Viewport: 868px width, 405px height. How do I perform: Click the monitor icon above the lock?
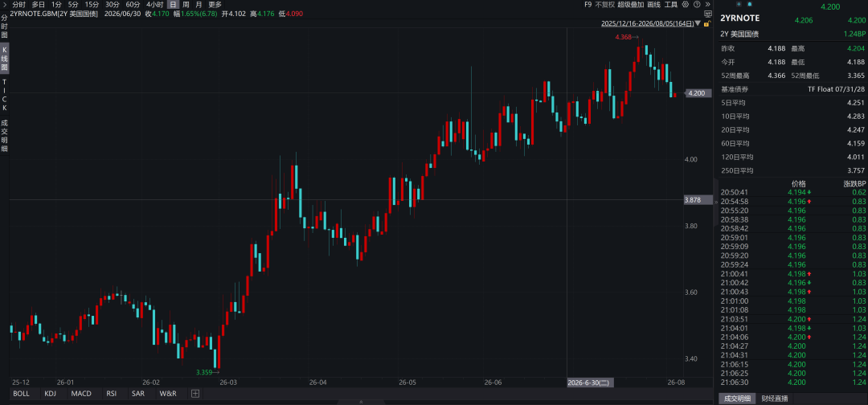[707, 14]
